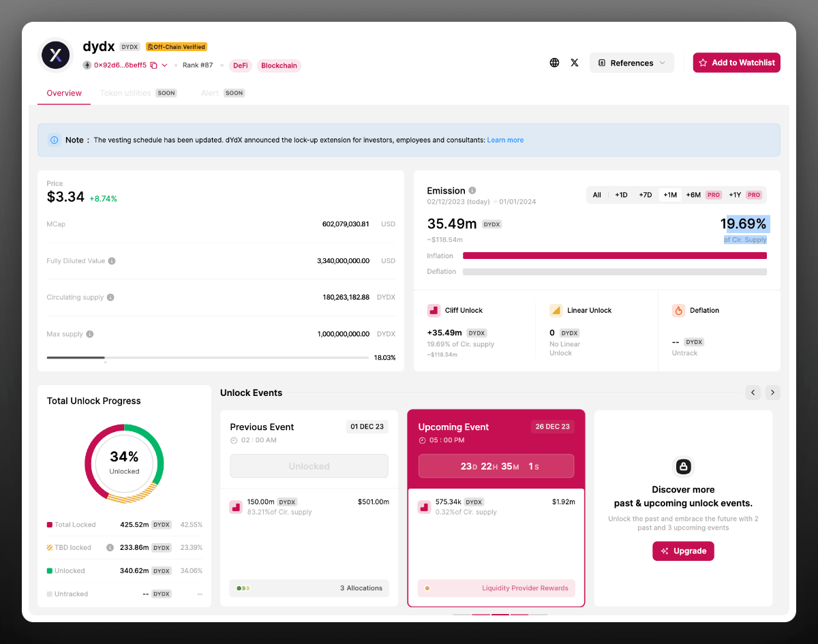Click the countdown timer 23D 22H 35M

click(496, 466)
